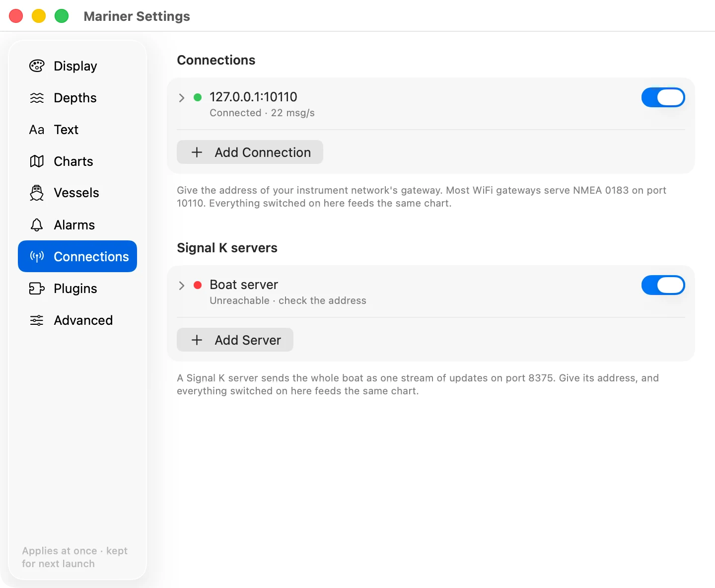Close the Mariner Settings window
Viewport: 715px width, 588px height.
[x=16, y=16]
